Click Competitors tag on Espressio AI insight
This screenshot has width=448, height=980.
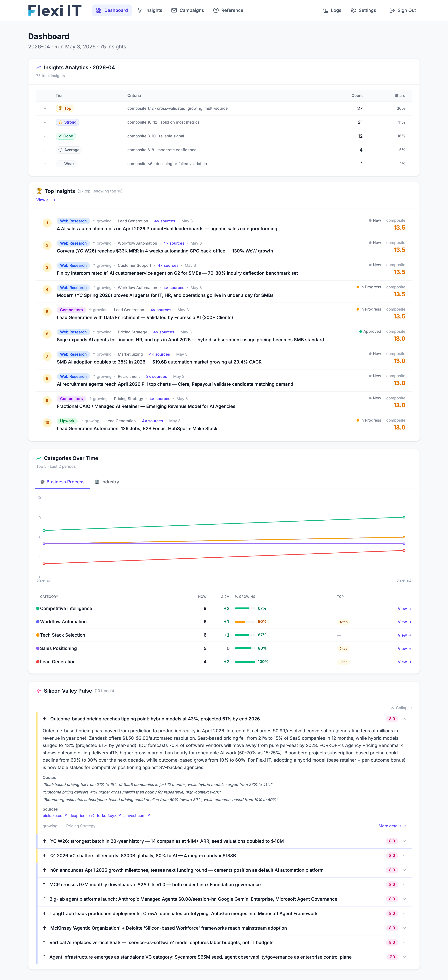[71, 310]
